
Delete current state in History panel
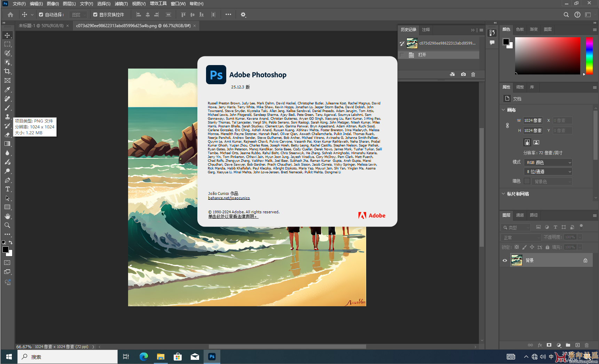pos(473,74)
